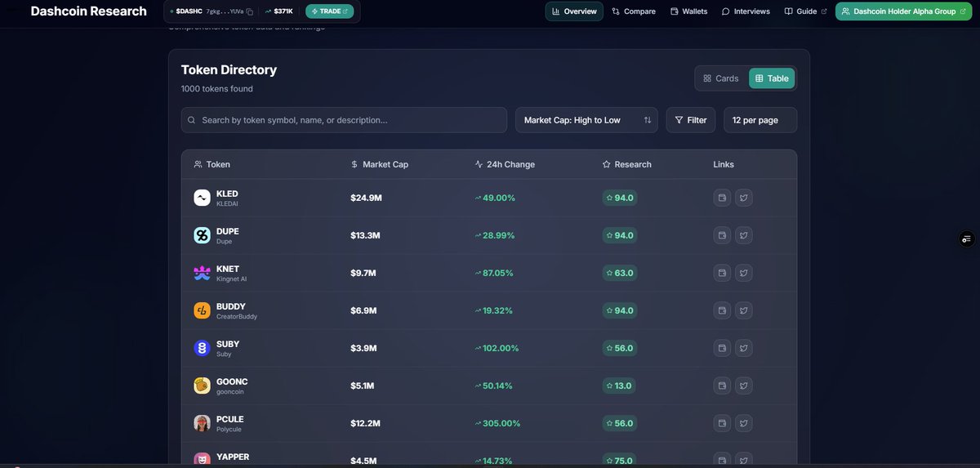This screenshot has height=468, width=980.
Task: Switch to Cards view
Action: [721, 78]
